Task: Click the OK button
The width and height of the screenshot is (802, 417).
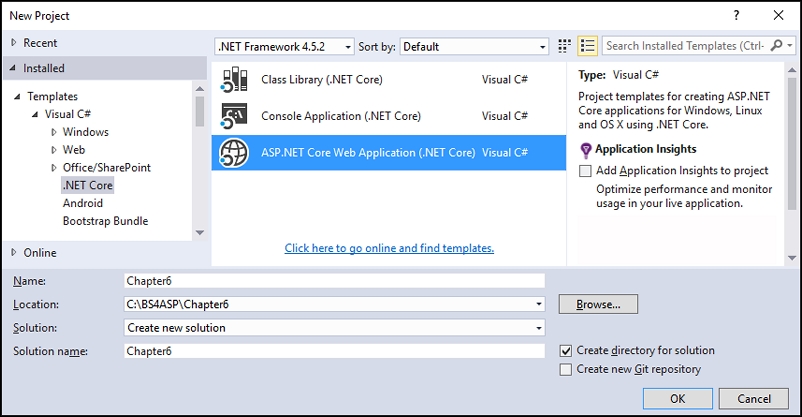Action: click(678, 399)
